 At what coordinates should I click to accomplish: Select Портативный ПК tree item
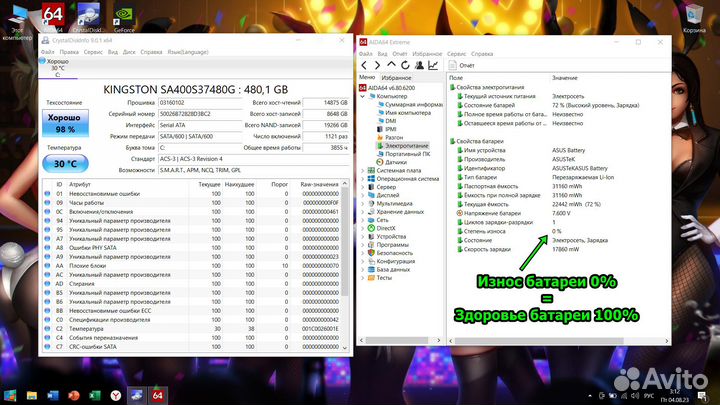(x=404, y=154)
